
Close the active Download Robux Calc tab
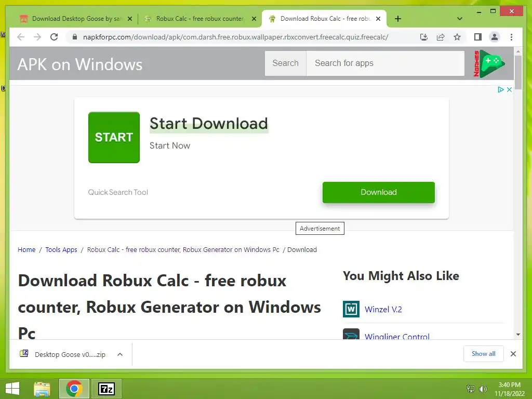coord(378,19)
